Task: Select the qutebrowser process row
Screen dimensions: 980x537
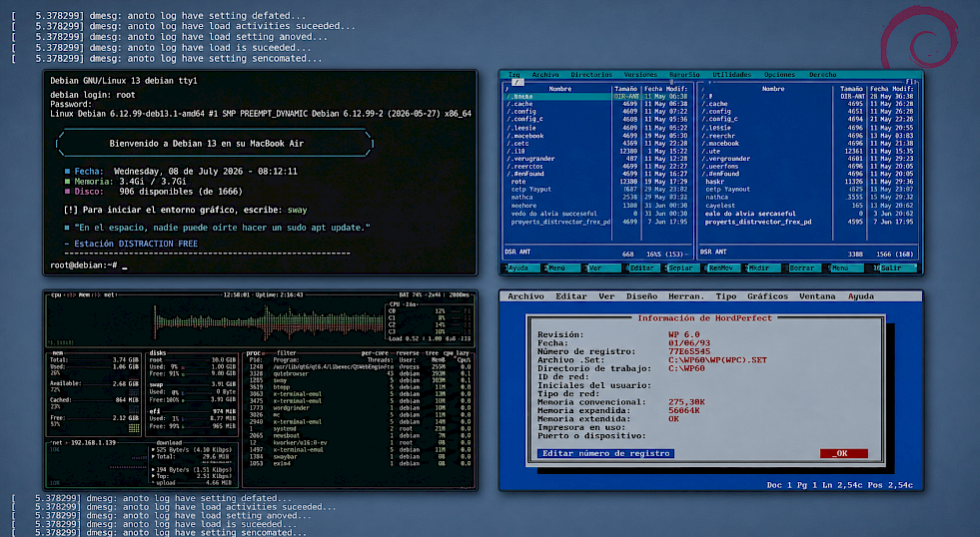Action: click(360, 373)
